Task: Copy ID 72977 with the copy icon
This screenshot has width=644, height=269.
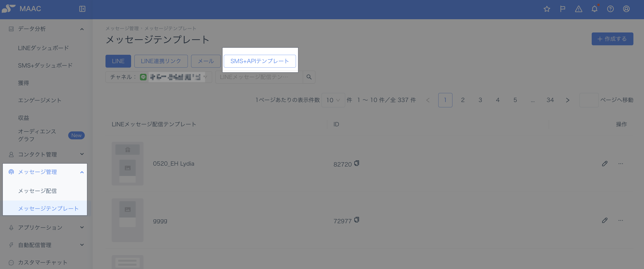Action: [x=357, y=220]
